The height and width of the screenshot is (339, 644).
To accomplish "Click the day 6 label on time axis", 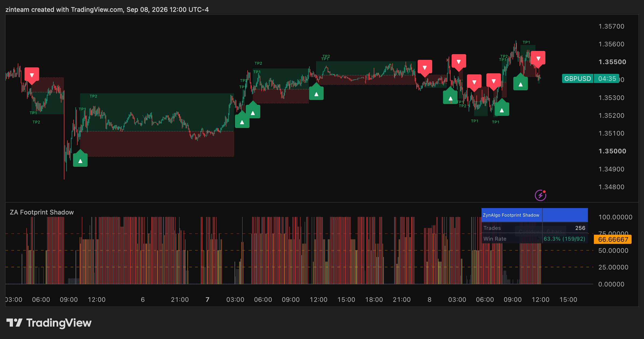I will (143, 300).
